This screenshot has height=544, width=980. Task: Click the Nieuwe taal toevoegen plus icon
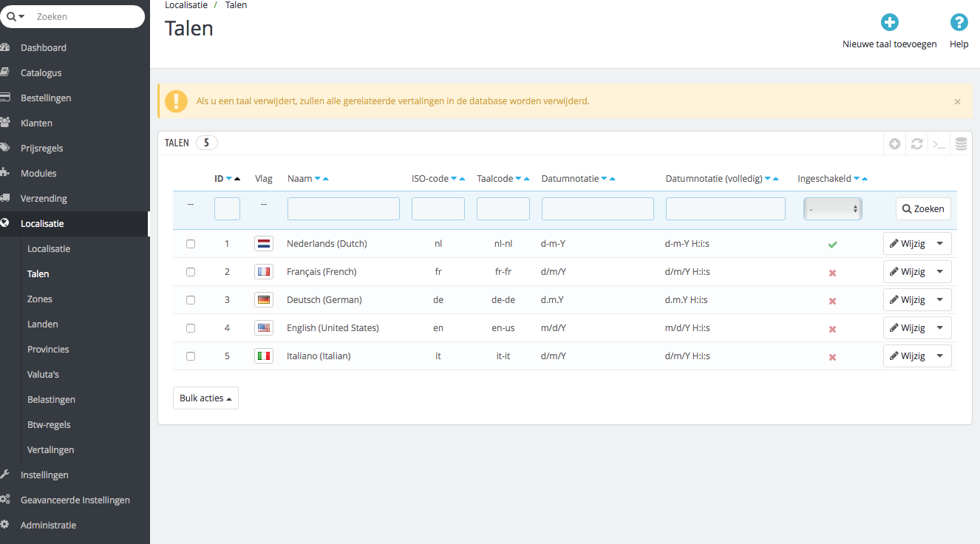click(889, 23)
